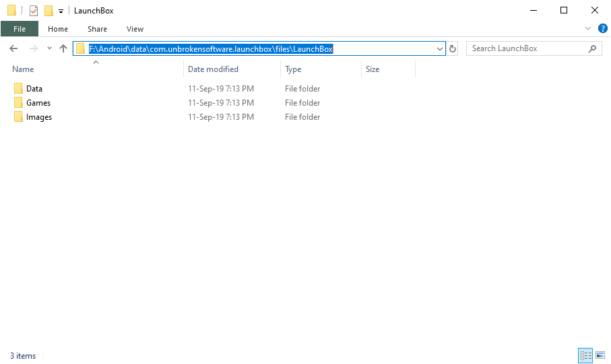
Task: Refresh the LaunchBox folder view
Action: 453,48
